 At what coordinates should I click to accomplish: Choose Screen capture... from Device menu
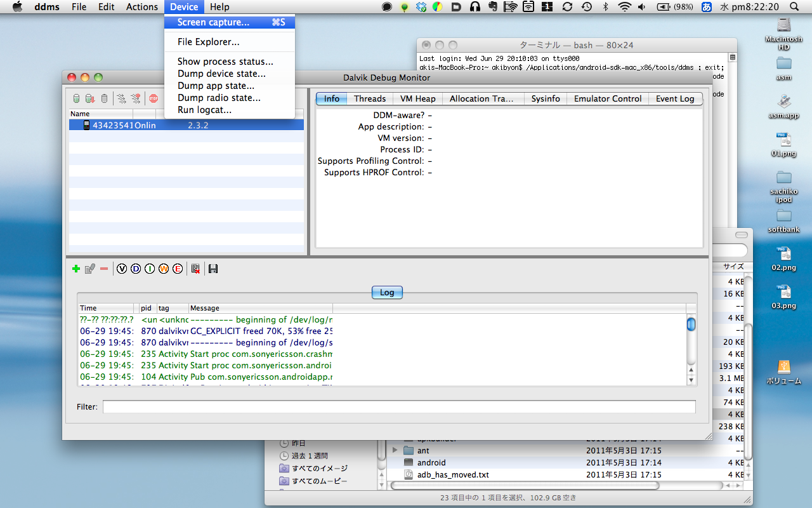(x=230, y=22)
